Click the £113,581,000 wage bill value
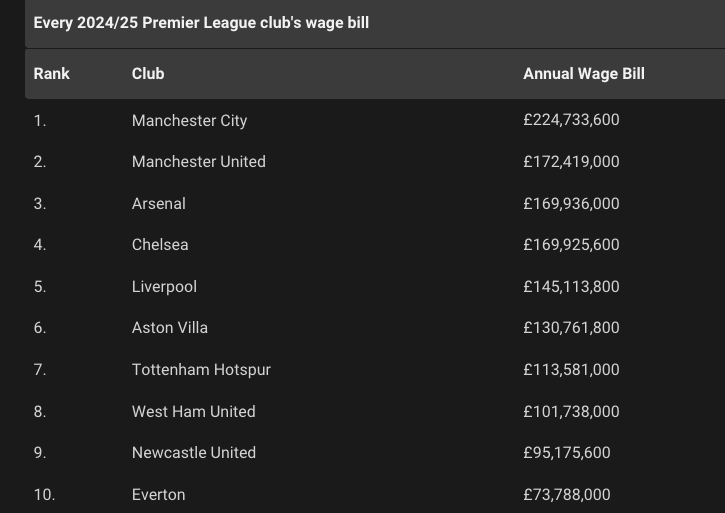 [x=571, y=370]
